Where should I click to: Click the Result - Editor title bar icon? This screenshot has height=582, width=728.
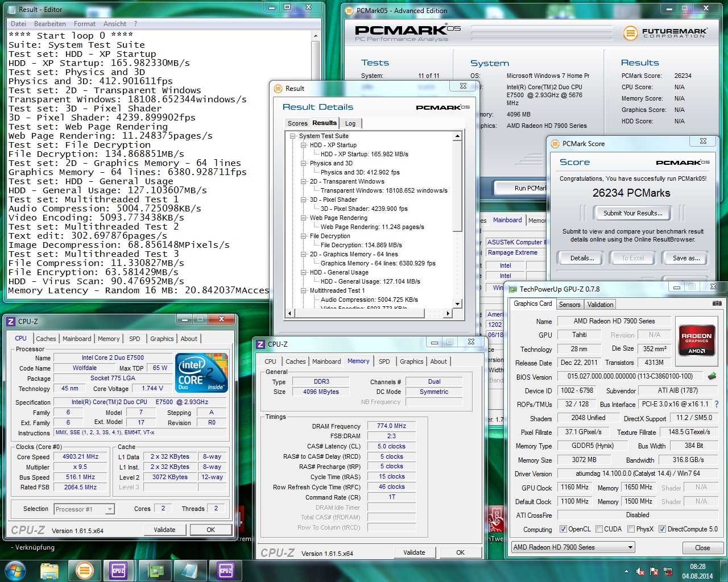point(10,10)
